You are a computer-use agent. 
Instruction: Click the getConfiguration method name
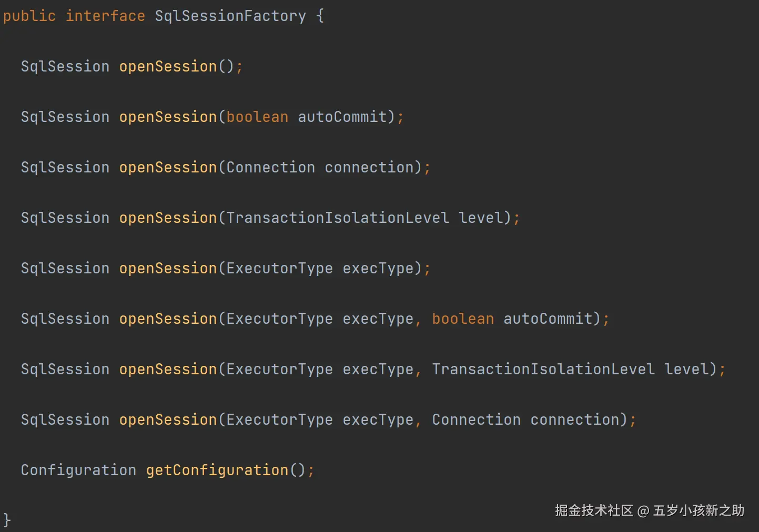coord(217,470)
